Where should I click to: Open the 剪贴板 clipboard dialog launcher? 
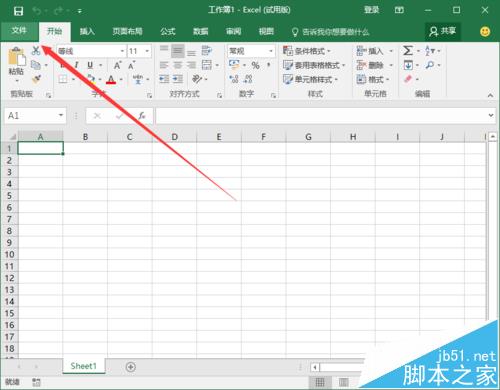tap(49, 95)
